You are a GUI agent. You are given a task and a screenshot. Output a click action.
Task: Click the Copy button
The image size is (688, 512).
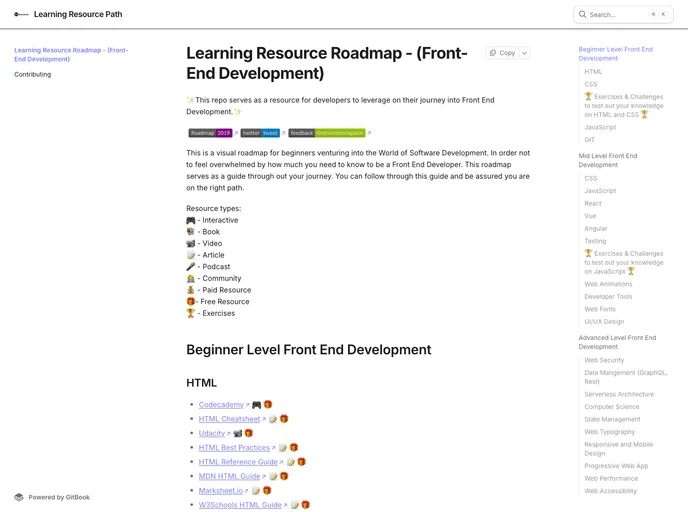(503, 53)
